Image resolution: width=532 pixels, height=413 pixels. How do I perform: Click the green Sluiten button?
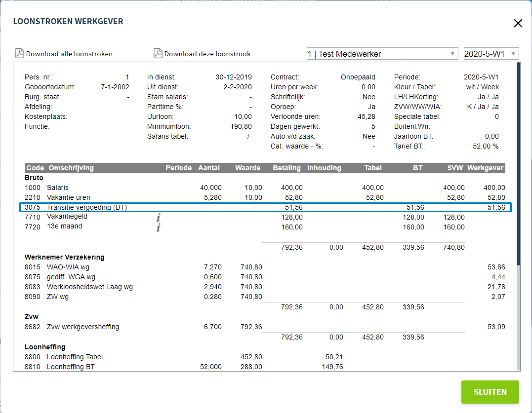(490, 392)
